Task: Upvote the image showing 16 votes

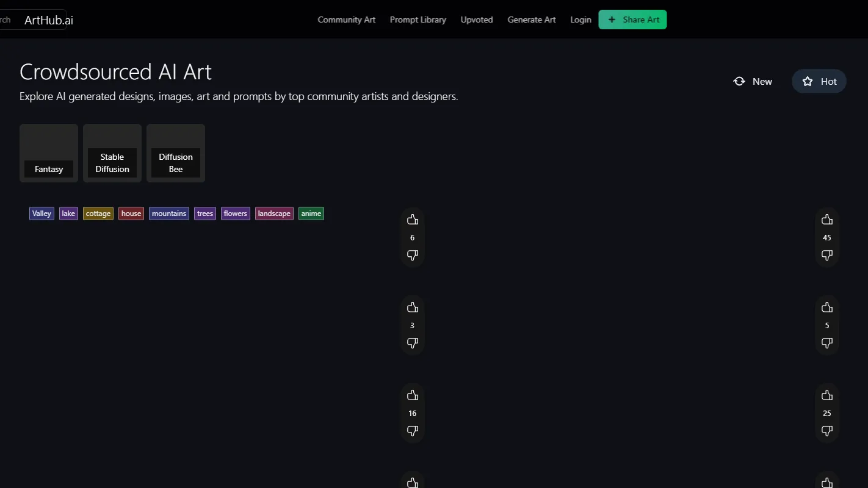Action: [412, 395]
